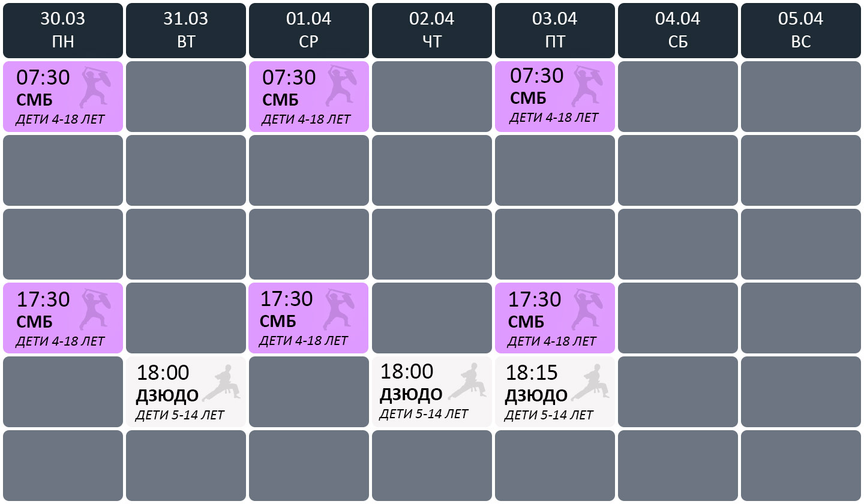Click the fighter icon in Monday 07:30 СМБ
This screenshot has height=504, width=864.
point(94,88)
